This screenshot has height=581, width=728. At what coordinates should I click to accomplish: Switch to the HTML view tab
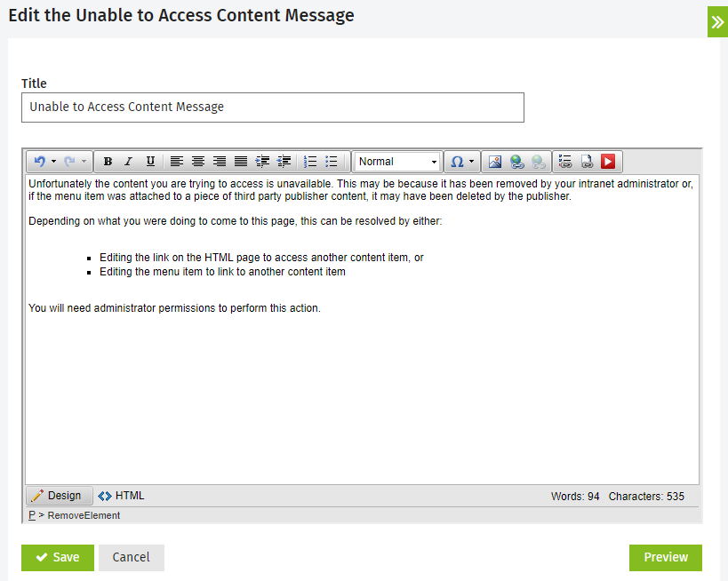pyautogui.click(x=121, y=496)
